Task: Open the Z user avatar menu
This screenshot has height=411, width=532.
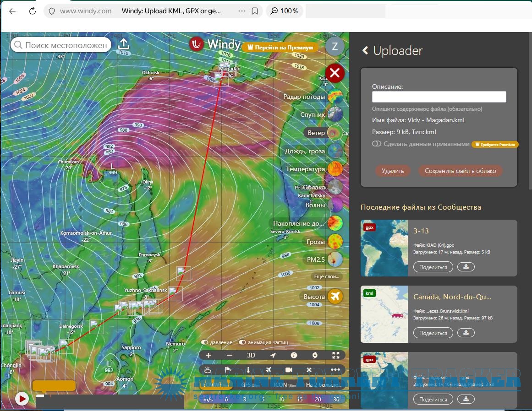Action: [335, 47]
